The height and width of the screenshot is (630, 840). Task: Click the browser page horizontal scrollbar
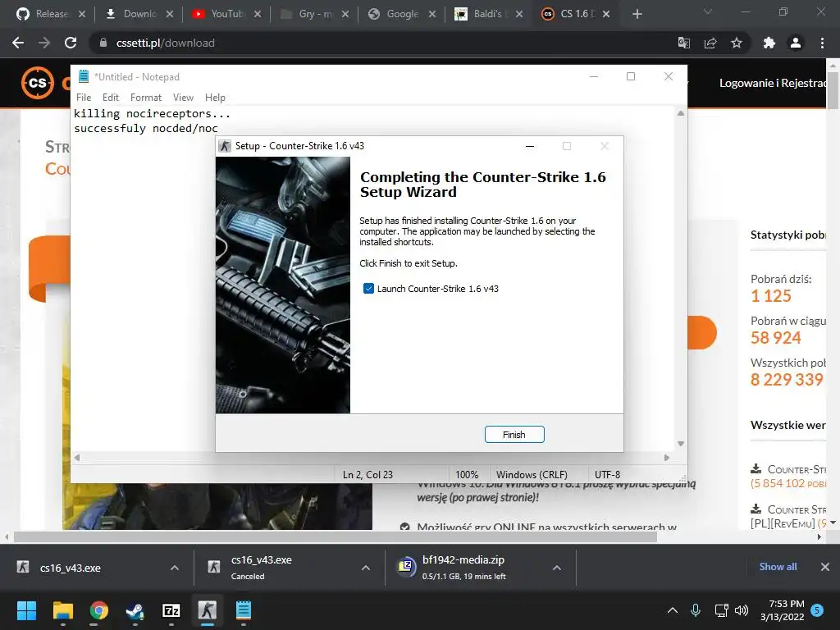(336, 536)
